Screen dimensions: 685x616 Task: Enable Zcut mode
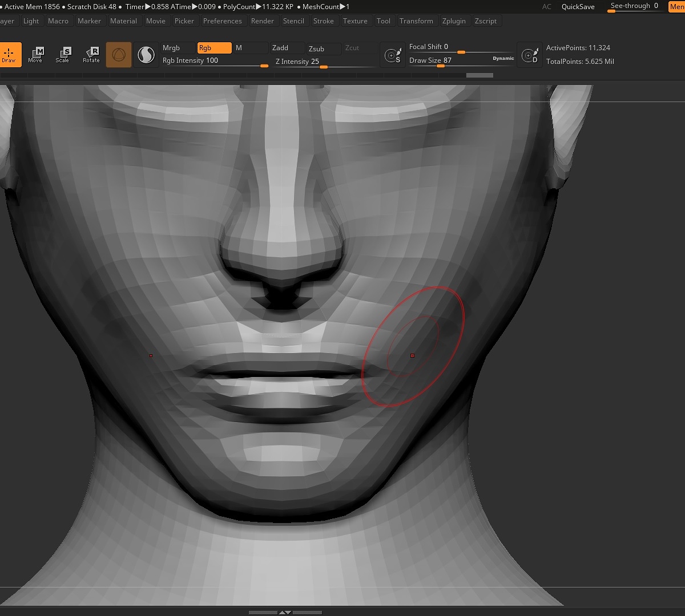point(360,48)
